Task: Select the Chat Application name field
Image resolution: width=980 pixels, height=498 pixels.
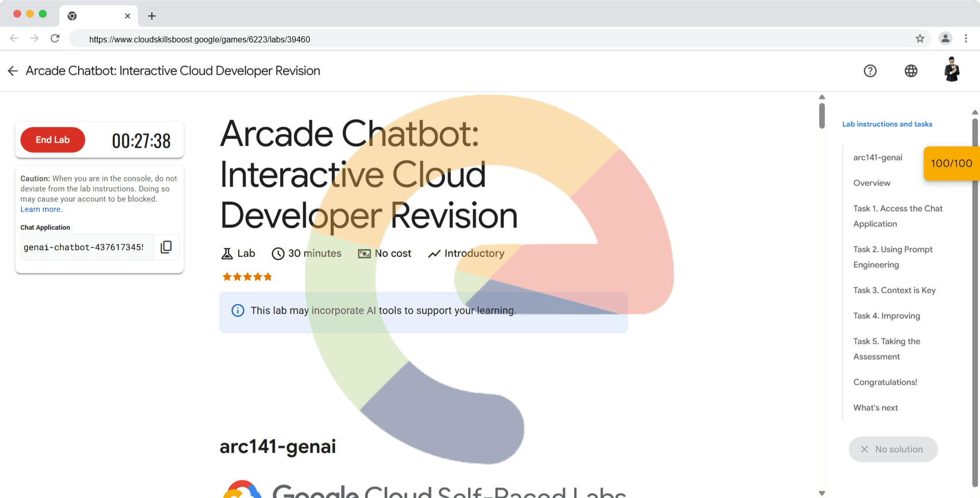Action: pyautogui.click(x=84, y=247)
